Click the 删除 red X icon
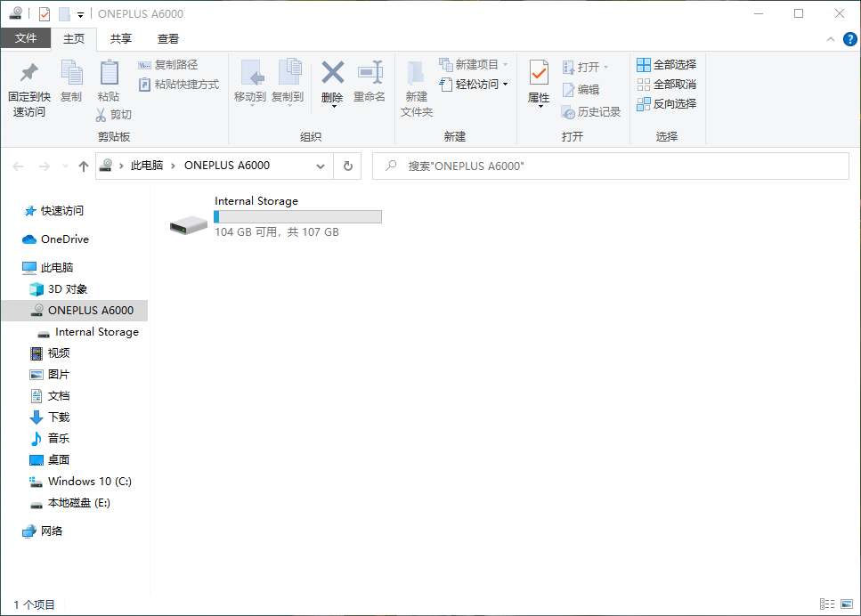 tap(333, 72)
